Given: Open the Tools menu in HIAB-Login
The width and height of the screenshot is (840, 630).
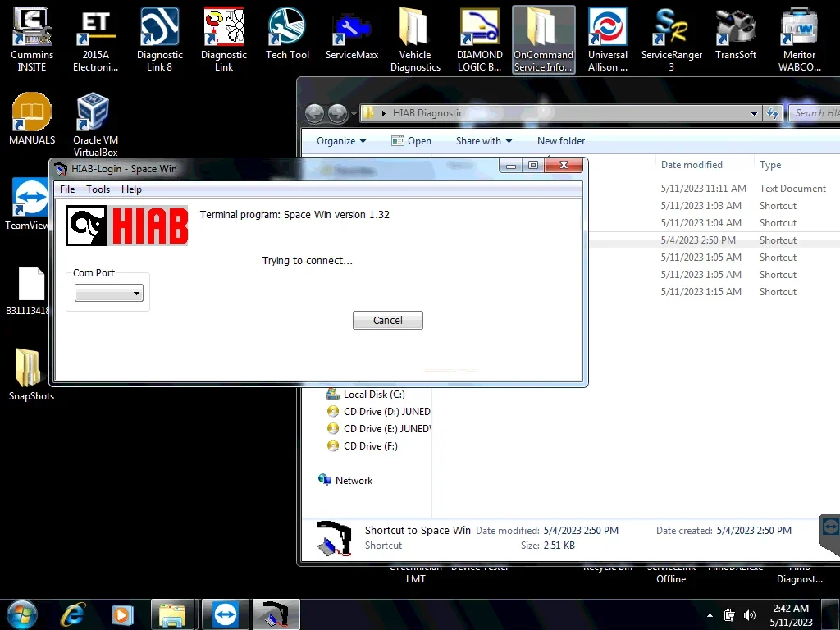Looking at the screenshot, I should [x=98, y=189].
